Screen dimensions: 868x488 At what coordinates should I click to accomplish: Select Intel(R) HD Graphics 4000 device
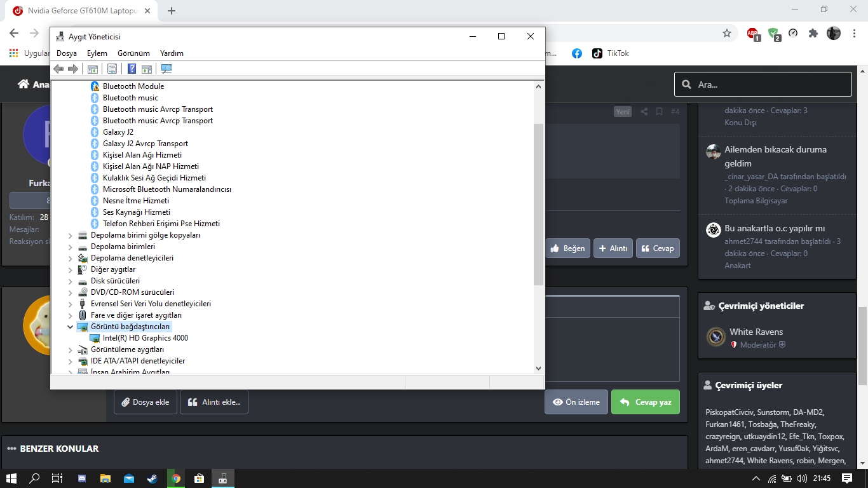click(x=145, y=338)
